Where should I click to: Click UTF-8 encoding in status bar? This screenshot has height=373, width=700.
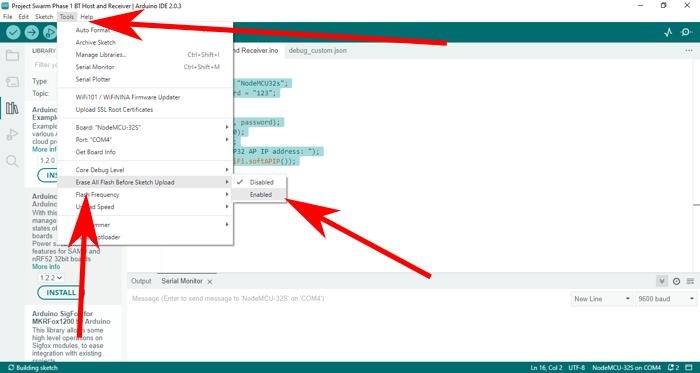click(578, 368)
